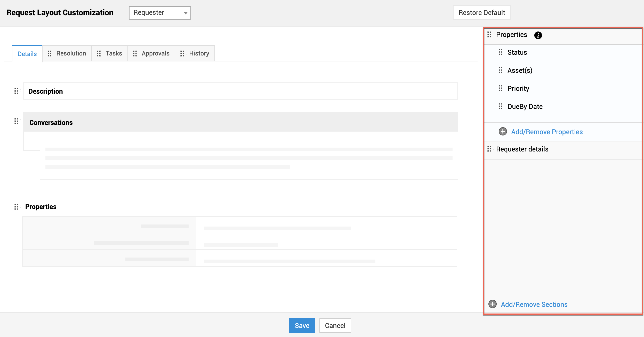
Task: Click drag handle next to Description section
Action: (16, 91)
